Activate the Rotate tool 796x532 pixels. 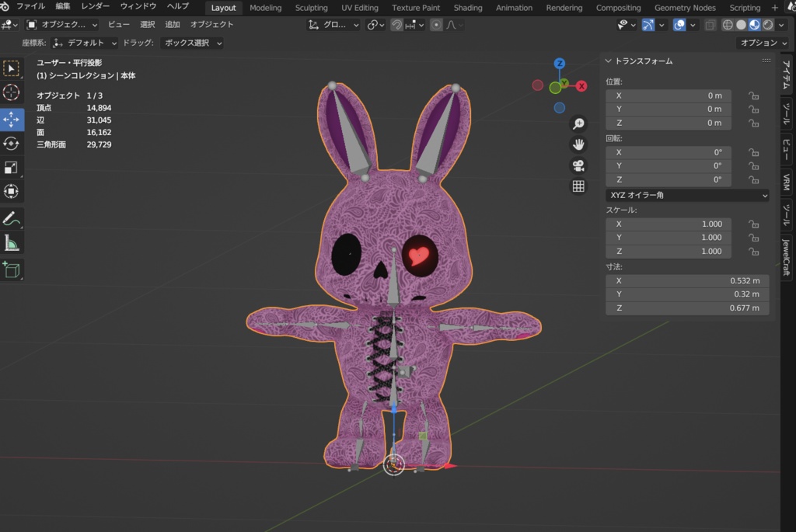coord(12,144)
